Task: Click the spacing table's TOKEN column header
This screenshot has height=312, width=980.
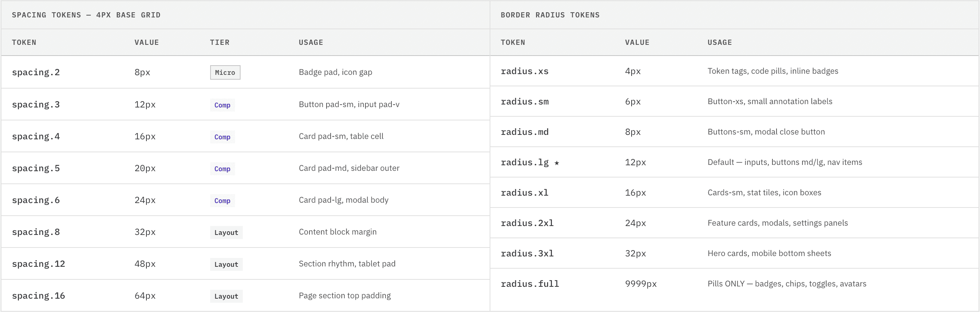Action: (x=24, y=42)
